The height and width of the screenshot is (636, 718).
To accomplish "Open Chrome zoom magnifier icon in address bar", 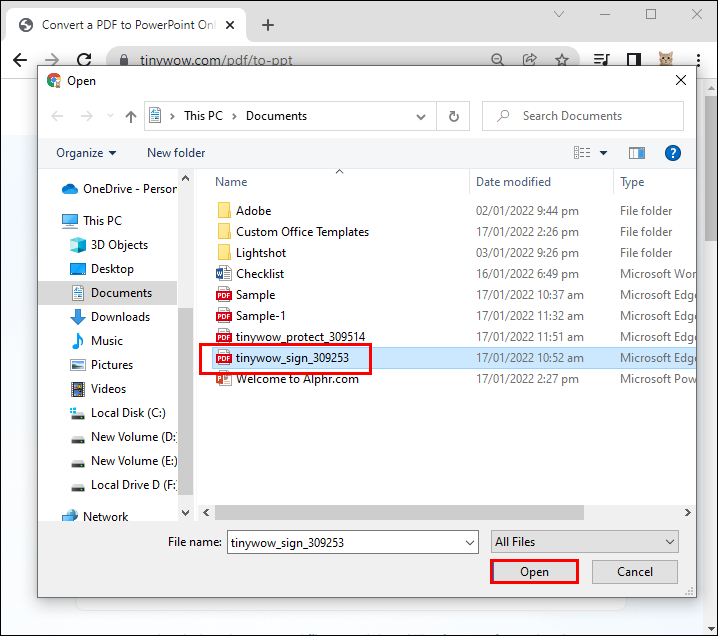I will pos(497,59).
